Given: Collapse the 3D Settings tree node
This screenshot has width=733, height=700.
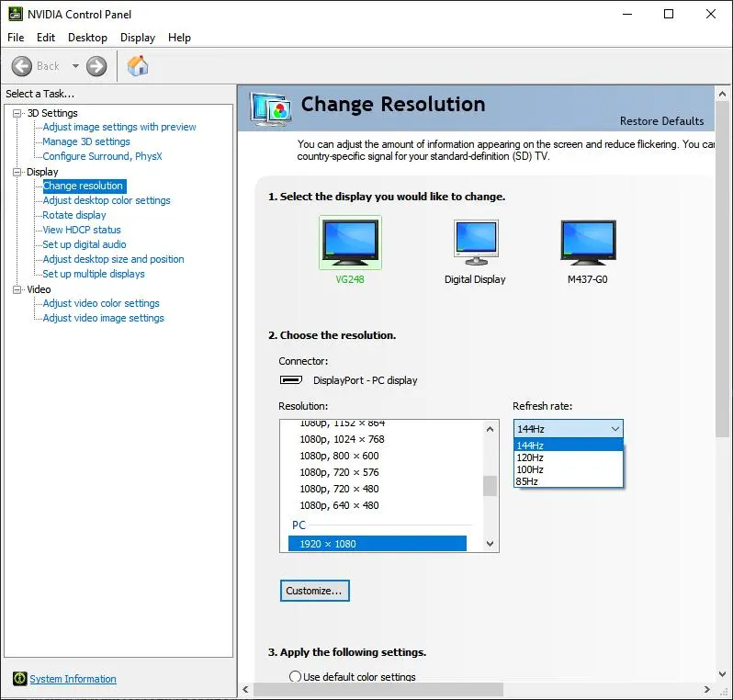Looking at the screenshot, I should coord(17,113).
